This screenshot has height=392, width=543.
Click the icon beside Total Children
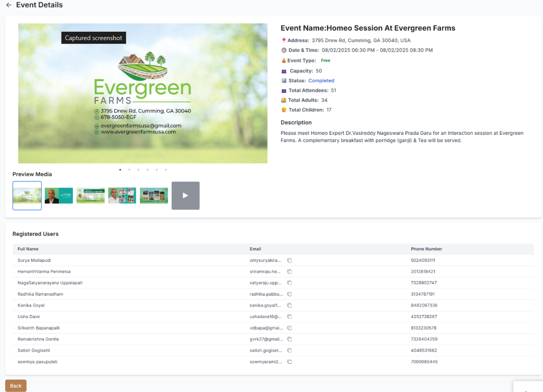284,110
